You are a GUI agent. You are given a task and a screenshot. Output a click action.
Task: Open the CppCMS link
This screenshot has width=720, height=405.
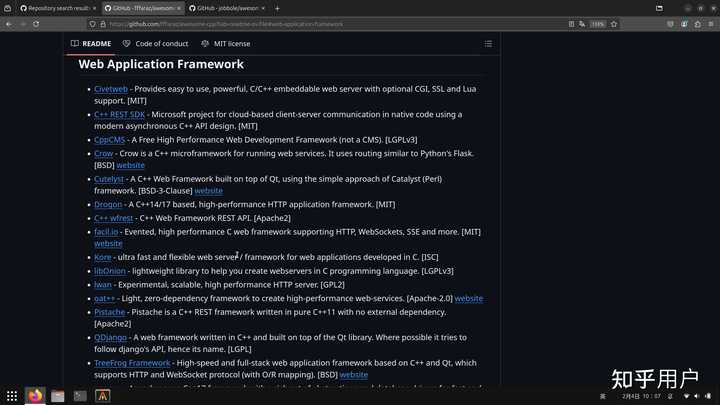click(x=109, y=140)
